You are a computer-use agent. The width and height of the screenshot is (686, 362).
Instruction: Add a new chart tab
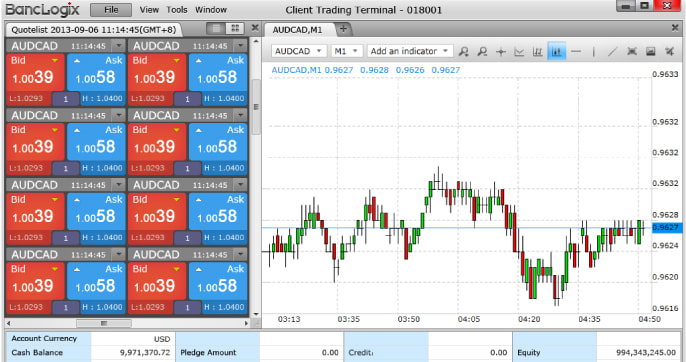tap(343, 29)
